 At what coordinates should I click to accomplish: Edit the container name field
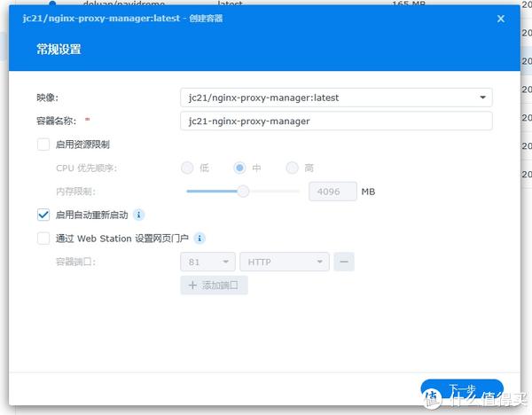[336, 121]
